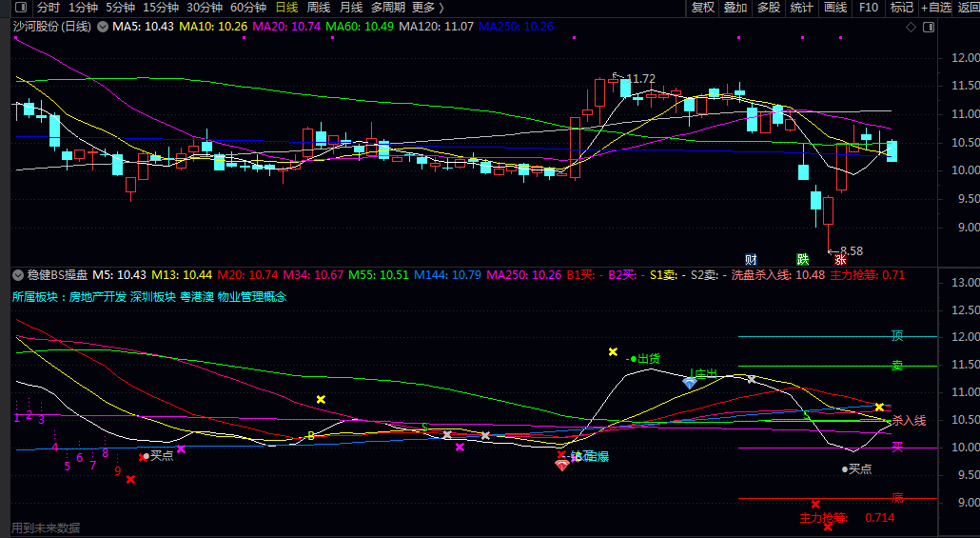Click the 跌 green marker icon
Viewport: 980px width, 538px height.
(x=802, y=260)
